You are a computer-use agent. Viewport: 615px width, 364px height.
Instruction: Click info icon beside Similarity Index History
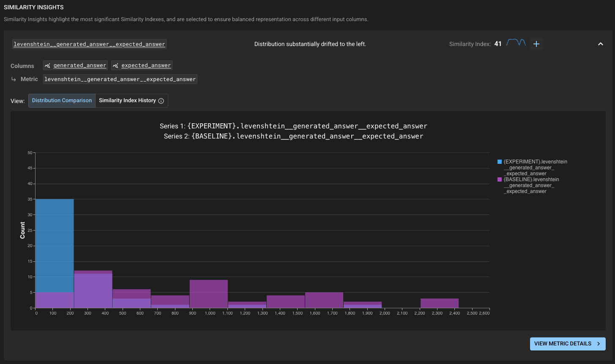161,101
